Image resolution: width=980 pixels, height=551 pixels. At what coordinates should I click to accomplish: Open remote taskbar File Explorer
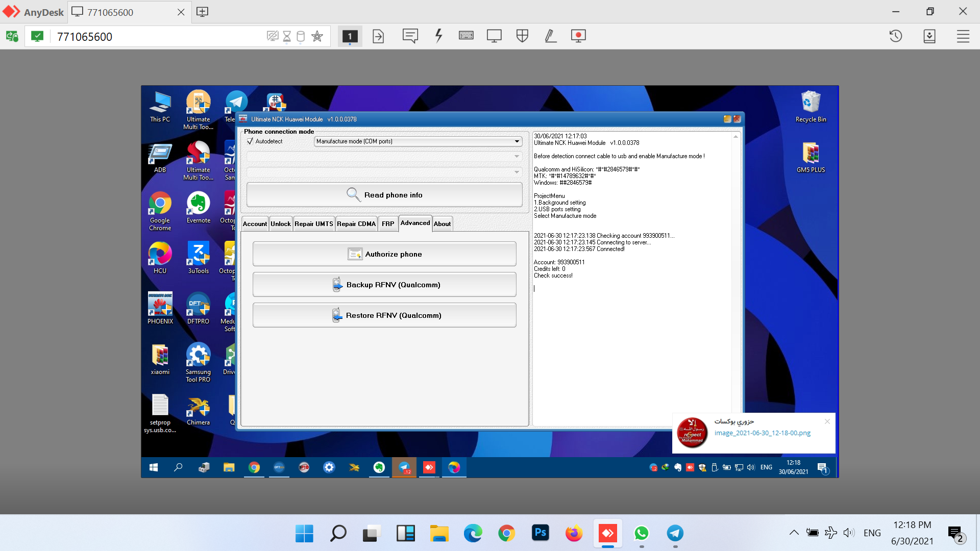(x=229, y=467)
